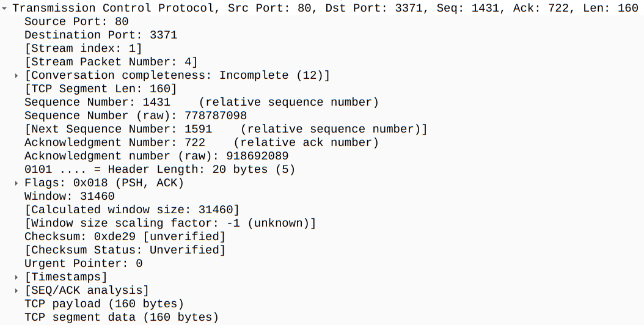Select the Source Port: 80 field
The image size is (644, 325).
[76, 21]
